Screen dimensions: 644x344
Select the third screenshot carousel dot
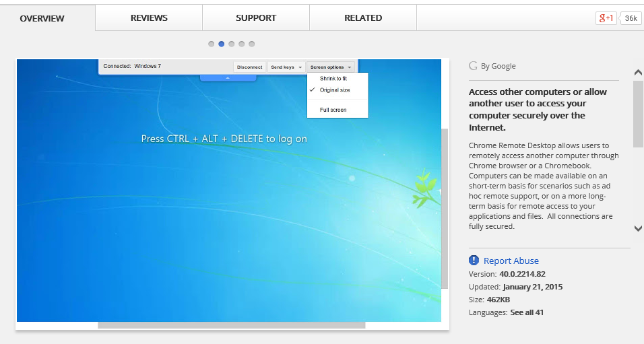click(x=232, y=44)
